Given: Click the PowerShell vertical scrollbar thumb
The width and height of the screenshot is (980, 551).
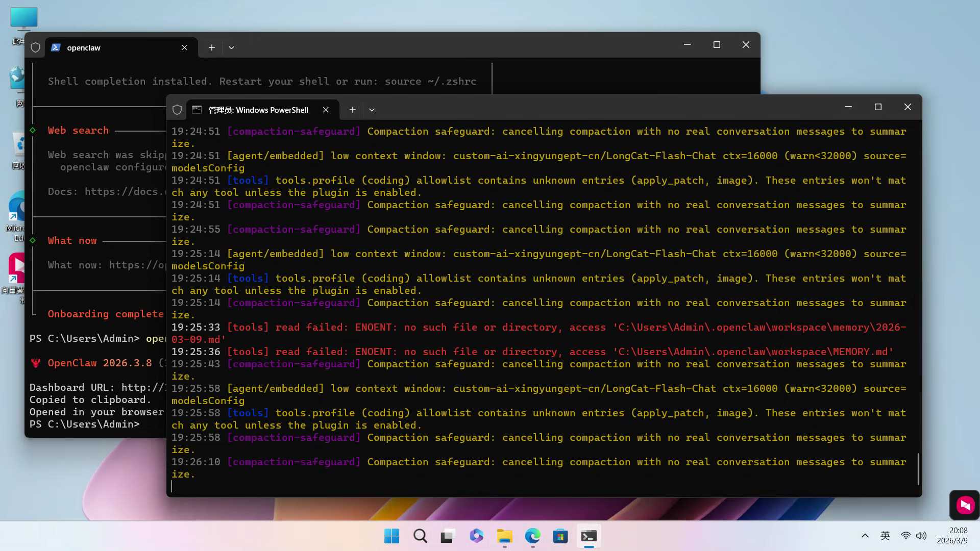Looking at the screenshot, I should click(918, 468).
